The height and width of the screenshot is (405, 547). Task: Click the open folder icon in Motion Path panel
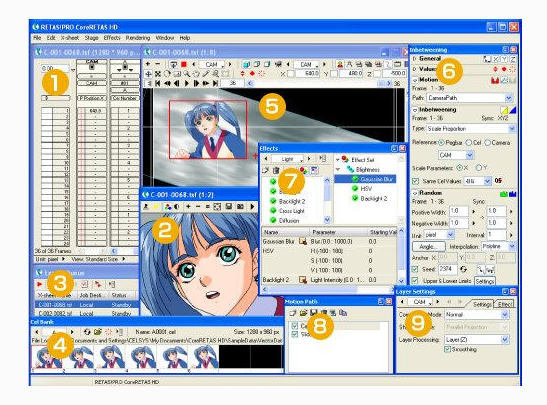[304, 313]
